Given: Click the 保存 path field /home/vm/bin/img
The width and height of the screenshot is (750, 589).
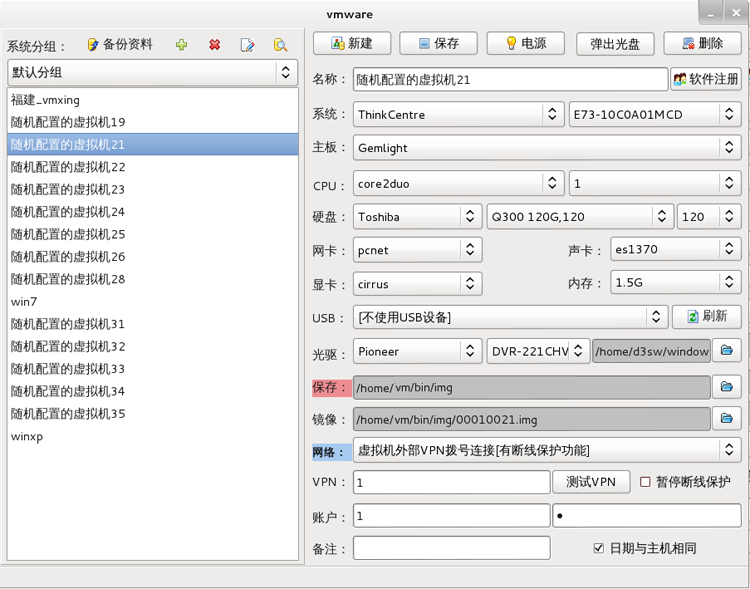Looking at the screenshot, I should [532, 387].
